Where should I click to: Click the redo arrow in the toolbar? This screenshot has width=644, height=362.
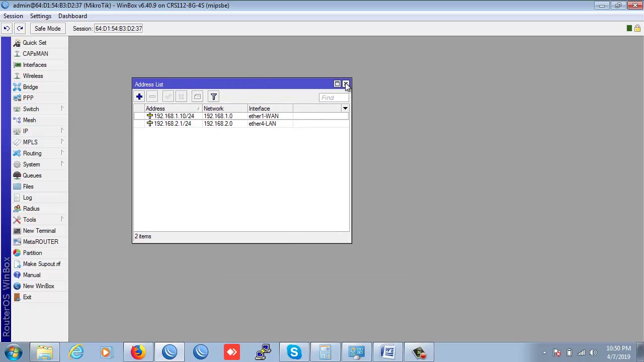pos(20,29)
